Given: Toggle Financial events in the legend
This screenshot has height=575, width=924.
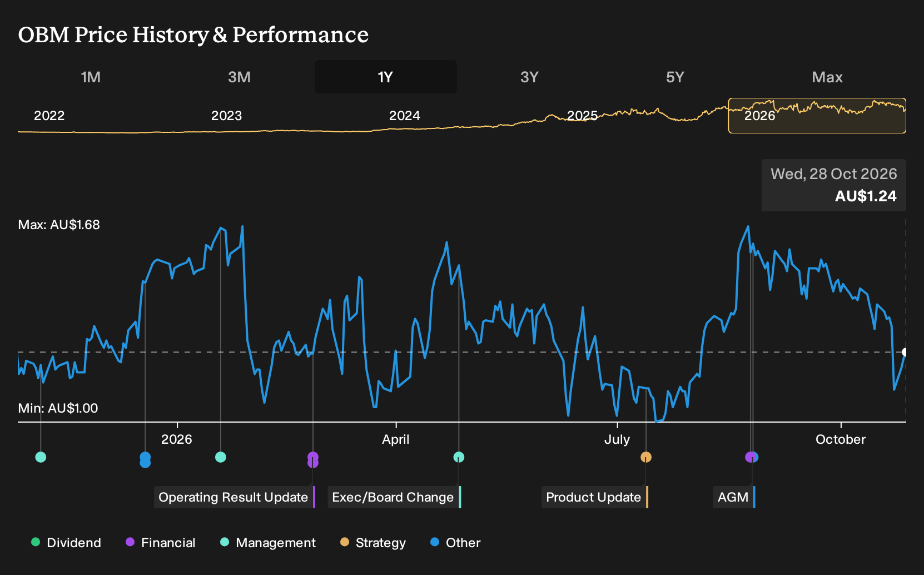Looking at the screenshot, I should (160, 543).
